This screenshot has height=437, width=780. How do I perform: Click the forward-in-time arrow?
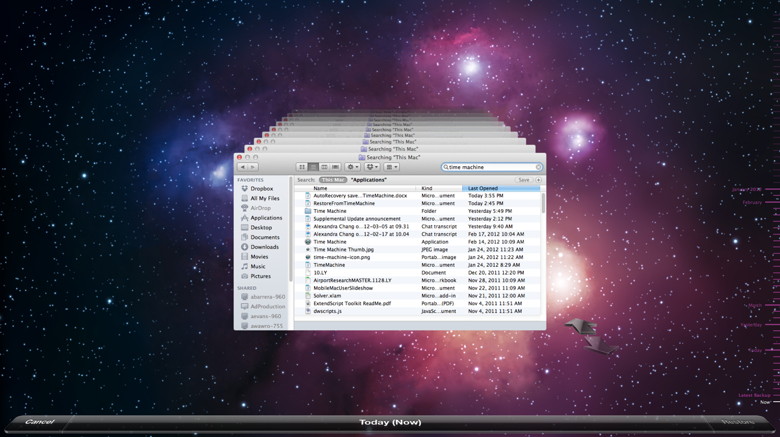[601, 344]
